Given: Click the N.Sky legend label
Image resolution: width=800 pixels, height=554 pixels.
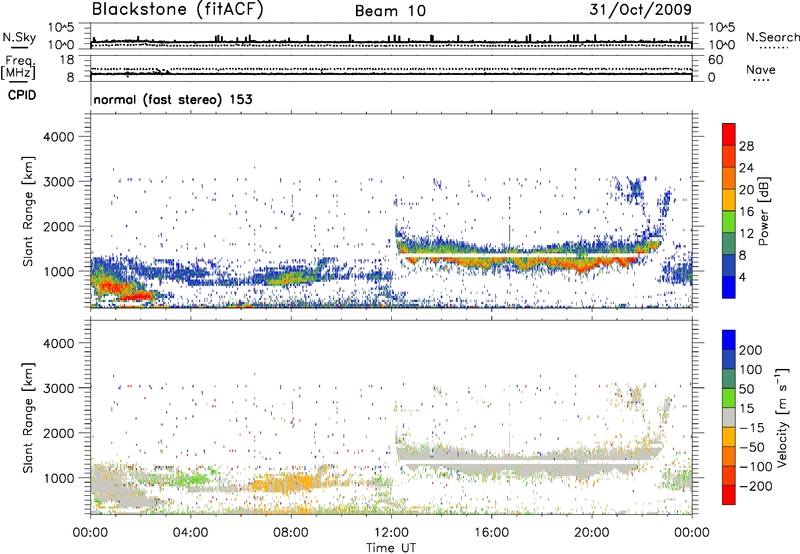Looking at the screenshot, I should [x=19, y=37].
